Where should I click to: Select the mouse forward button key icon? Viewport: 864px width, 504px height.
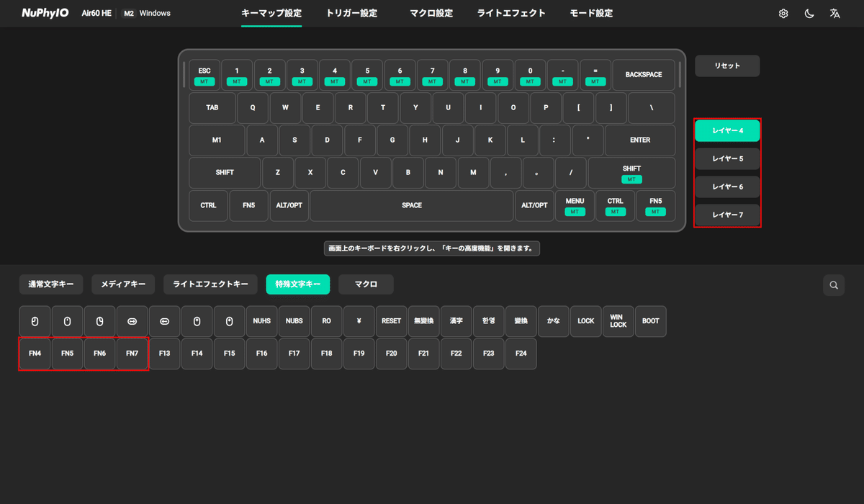(x=132, y=321)
